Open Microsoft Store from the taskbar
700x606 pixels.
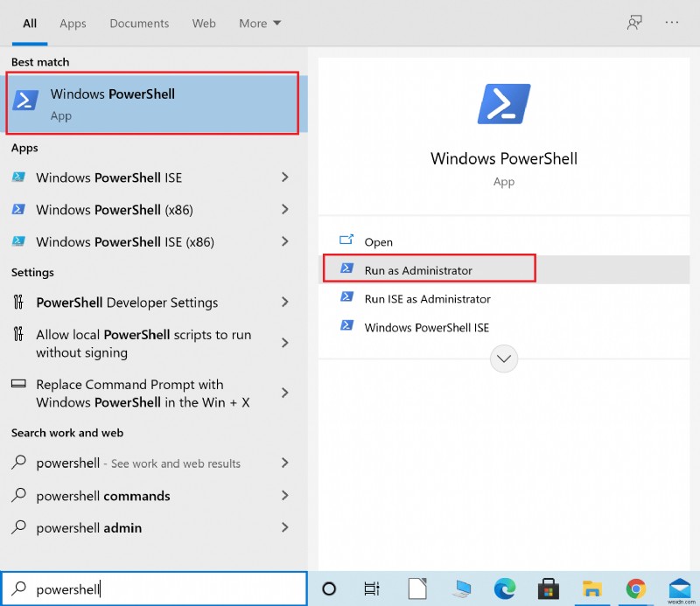pyautogui.click(x=549, y=589)
